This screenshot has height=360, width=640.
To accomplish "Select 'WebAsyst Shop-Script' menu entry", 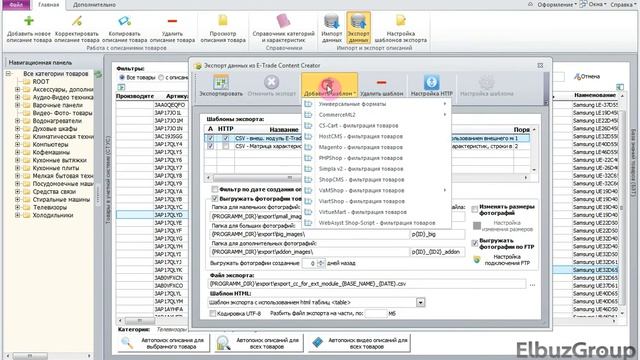I will click(377, 223).
